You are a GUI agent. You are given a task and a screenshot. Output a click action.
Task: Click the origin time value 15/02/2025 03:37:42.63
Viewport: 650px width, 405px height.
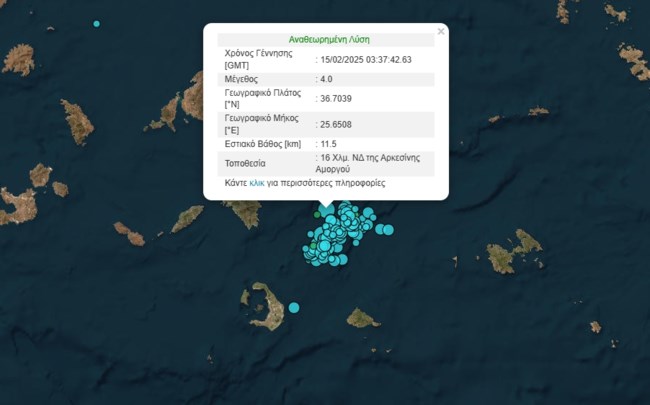(366, 60)
